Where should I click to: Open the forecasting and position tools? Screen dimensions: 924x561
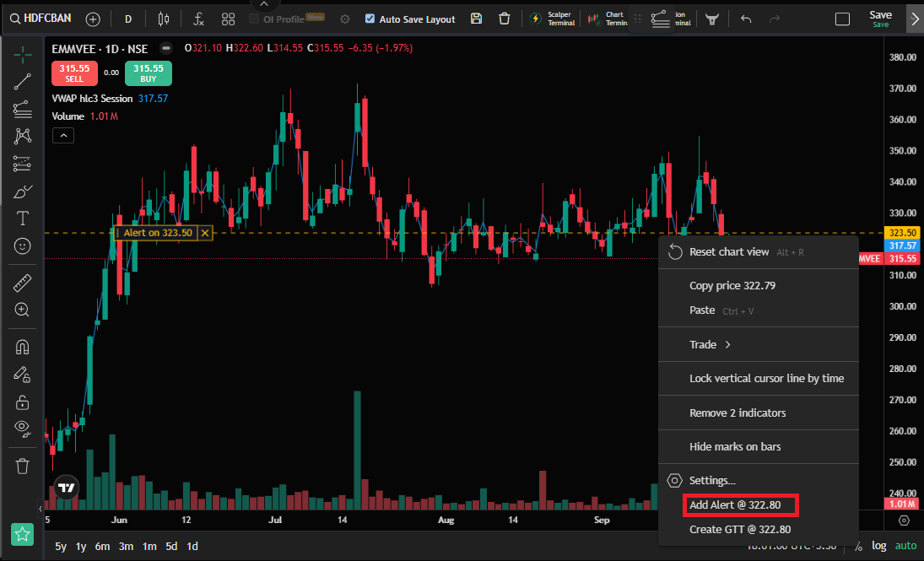23,163
